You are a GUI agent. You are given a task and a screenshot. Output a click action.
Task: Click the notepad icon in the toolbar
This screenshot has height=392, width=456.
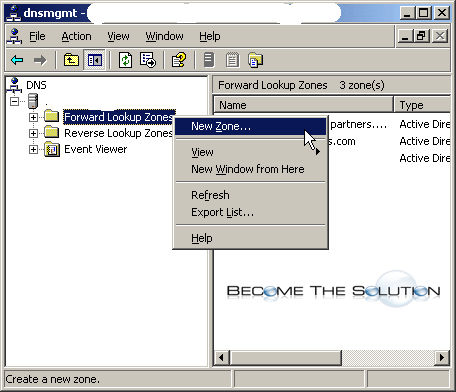click(x=232, y=60)
